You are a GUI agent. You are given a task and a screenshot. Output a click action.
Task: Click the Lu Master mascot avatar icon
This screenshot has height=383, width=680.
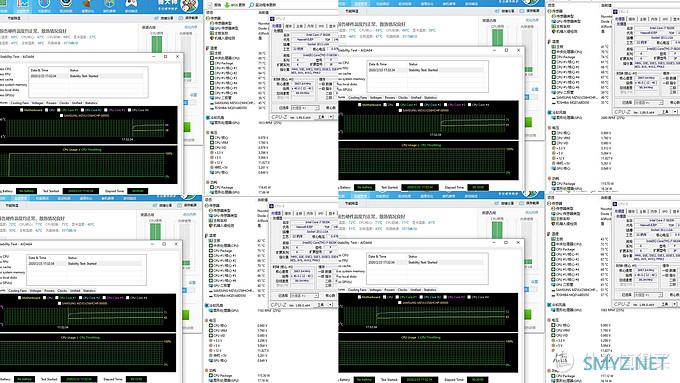(x=190, y=6)
